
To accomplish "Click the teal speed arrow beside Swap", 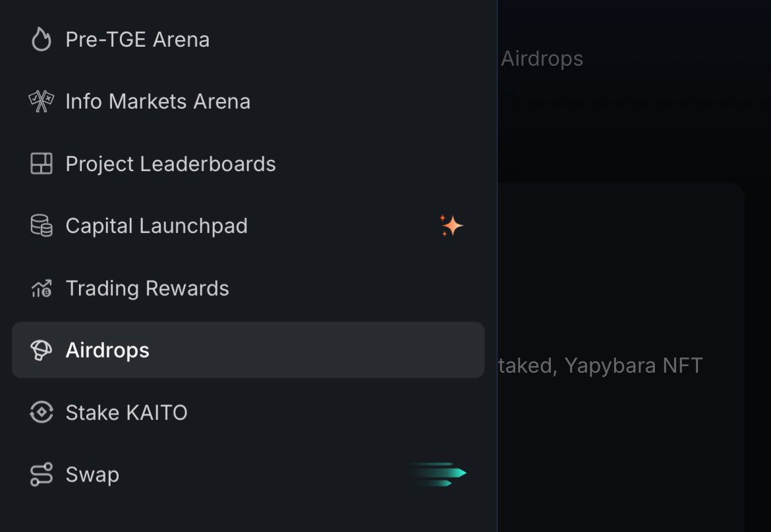I will [437, 474].
